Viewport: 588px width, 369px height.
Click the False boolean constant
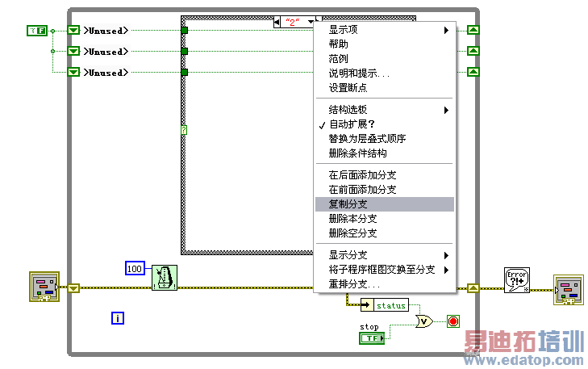[x=37, y=31]
